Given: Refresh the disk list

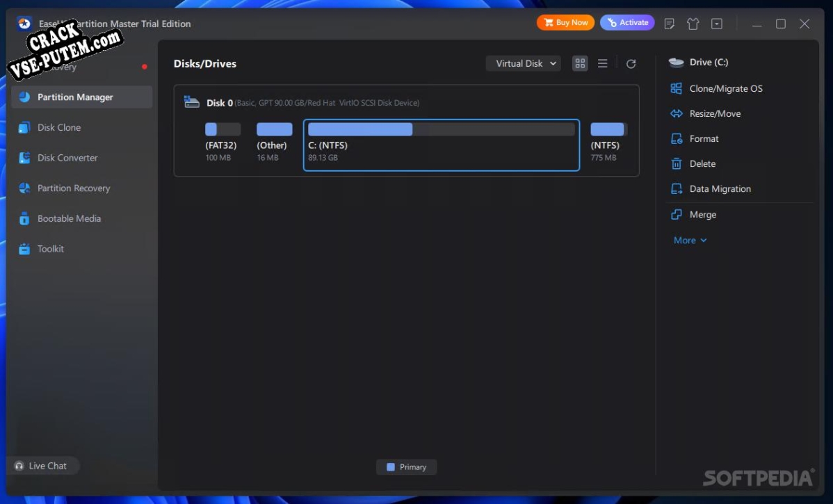Looking at the screenshot, I should pyautogui.click(x=631, y=64).
